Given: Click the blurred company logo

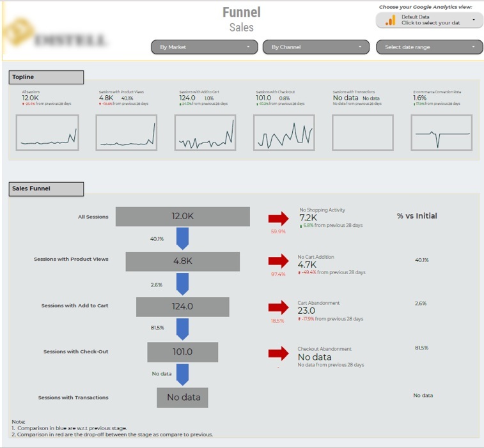Looking at the screenshot, I should [x=55, y=33].
